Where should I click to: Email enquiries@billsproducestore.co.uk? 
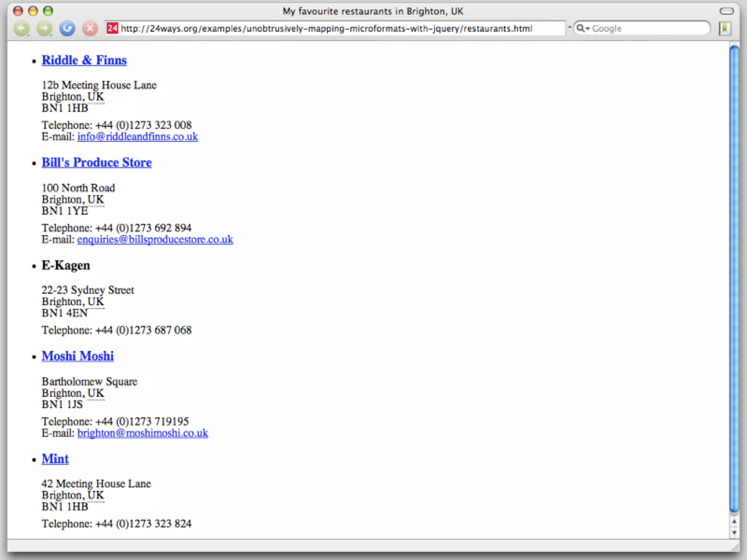coord(155,240)
